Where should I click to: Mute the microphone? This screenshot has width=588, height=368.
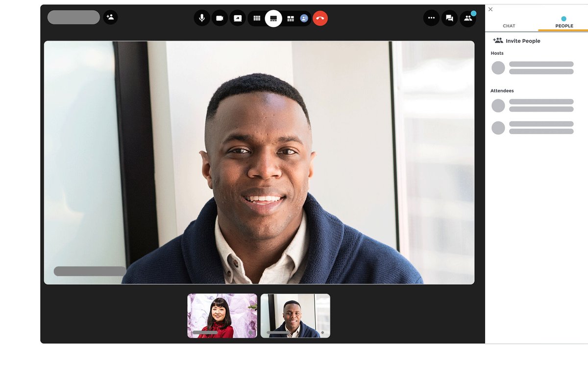pyautogui.click(x=202, y=18)
